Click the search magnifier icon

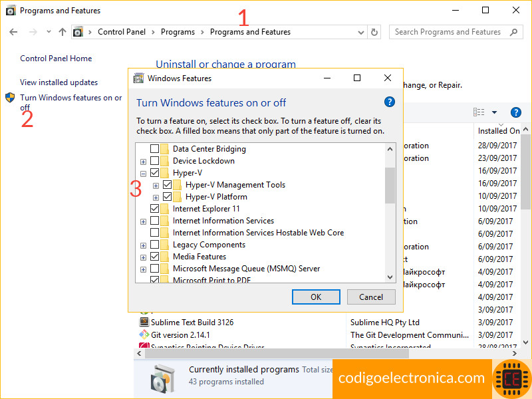pos(513,32)
